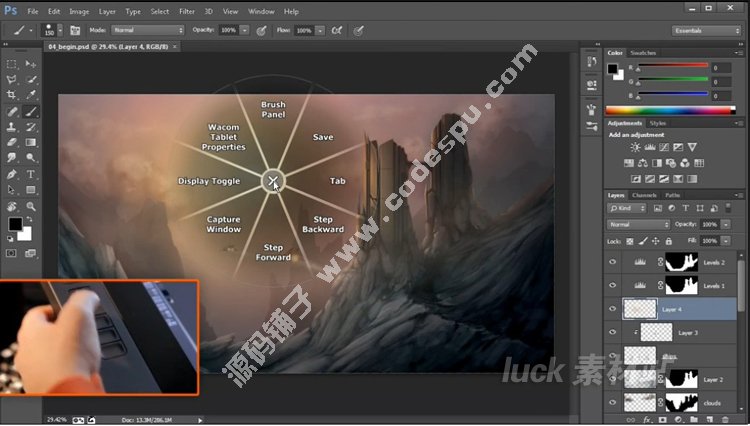Open the Filter menu
The height and width of the screenshot is (426, 750).
tap(187, 11)
